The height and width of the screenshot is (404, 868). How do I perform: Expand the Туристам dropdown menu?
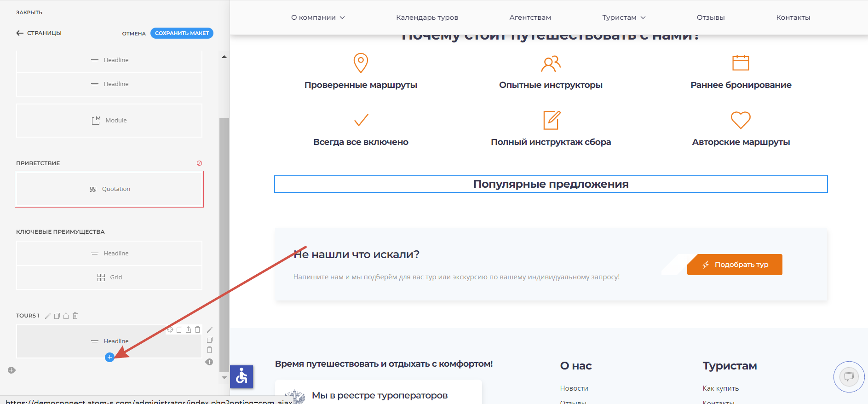[x=624, y=17]
